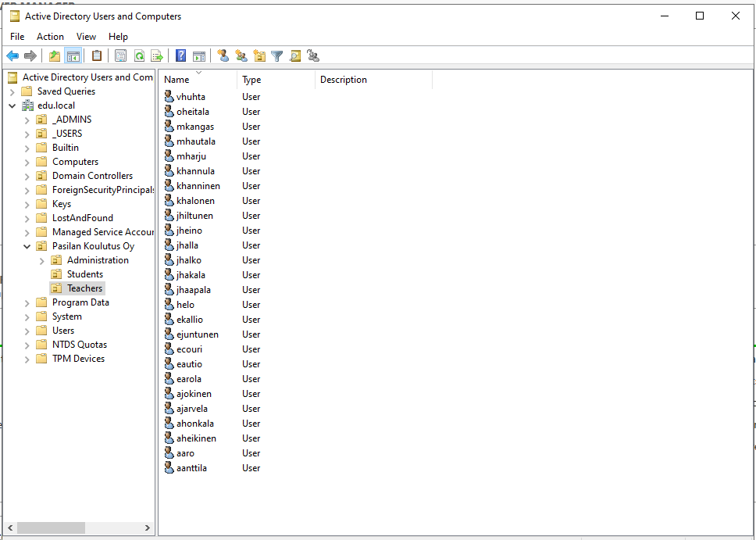Create a new organizational unit
The image size is (756, 540).
coord(259,56)
